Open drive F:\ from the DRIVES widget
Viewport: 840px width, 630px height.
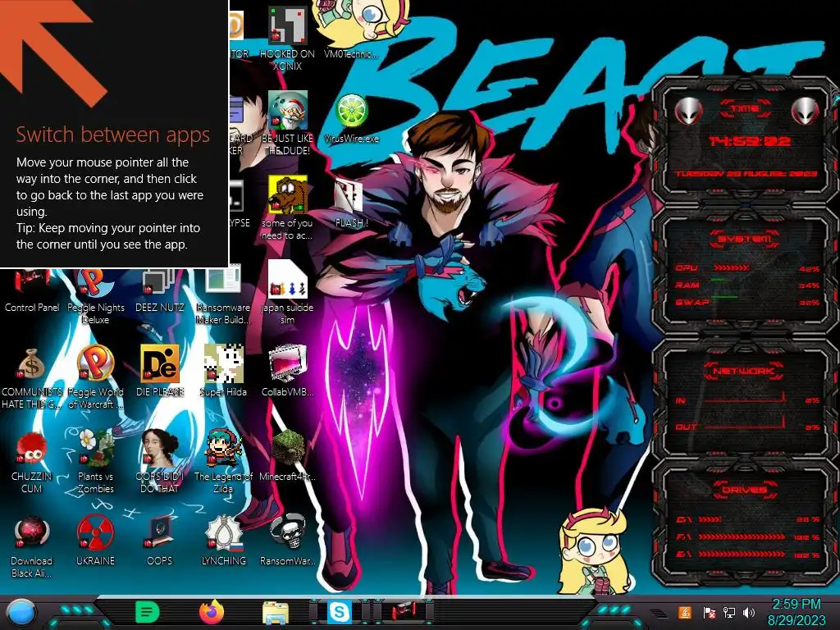[746, 536]
